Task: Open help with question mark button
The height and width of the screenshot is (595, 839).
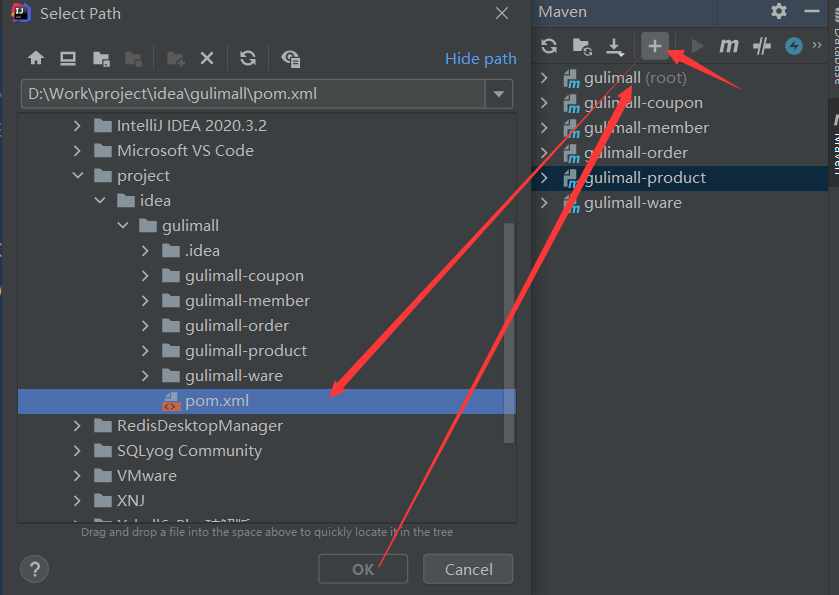Action: [35, 569]
